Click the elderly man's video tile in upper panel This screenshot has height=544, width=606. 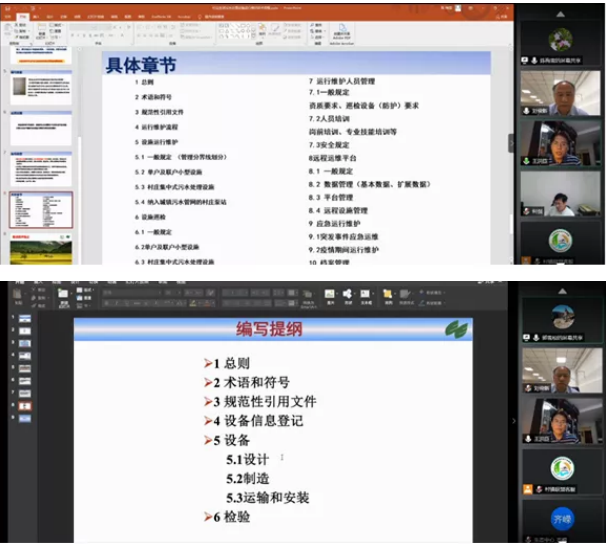pos(560,93)
